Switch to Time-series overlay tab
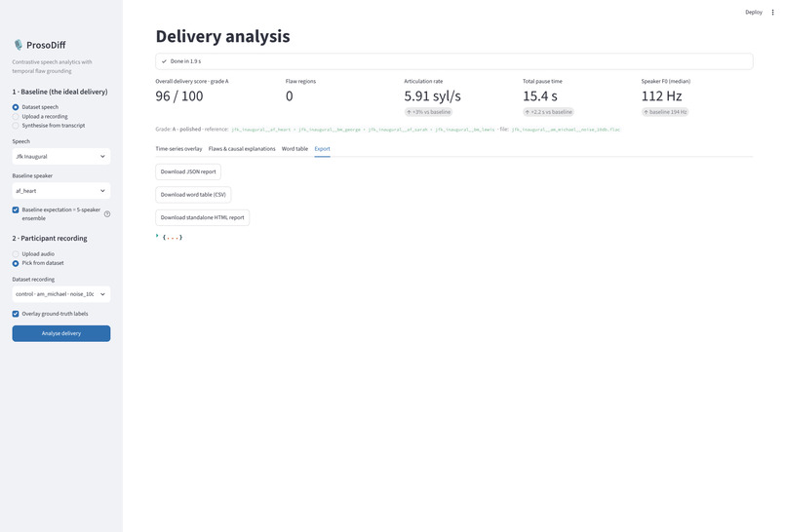The height and width of the screenshot is (532, 786). click(x=178, y=149)
